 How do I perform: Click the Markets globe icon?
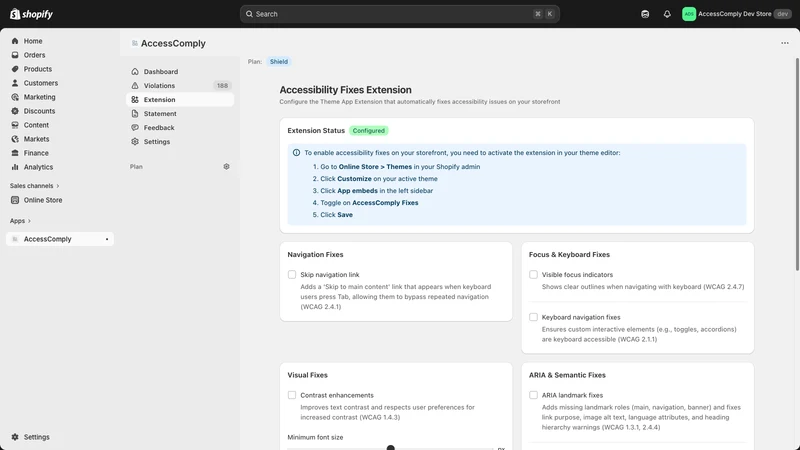(x=15, y=139)
